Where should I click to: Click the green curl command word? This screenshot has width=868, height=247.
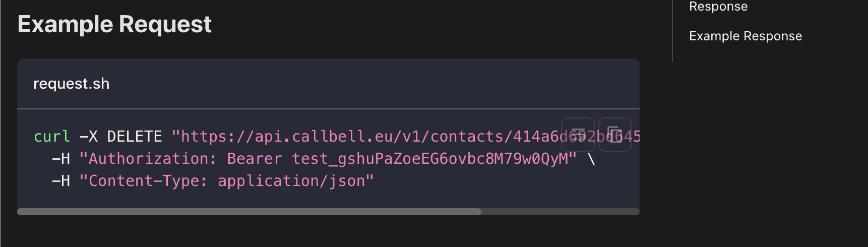(x=52, y=137)
